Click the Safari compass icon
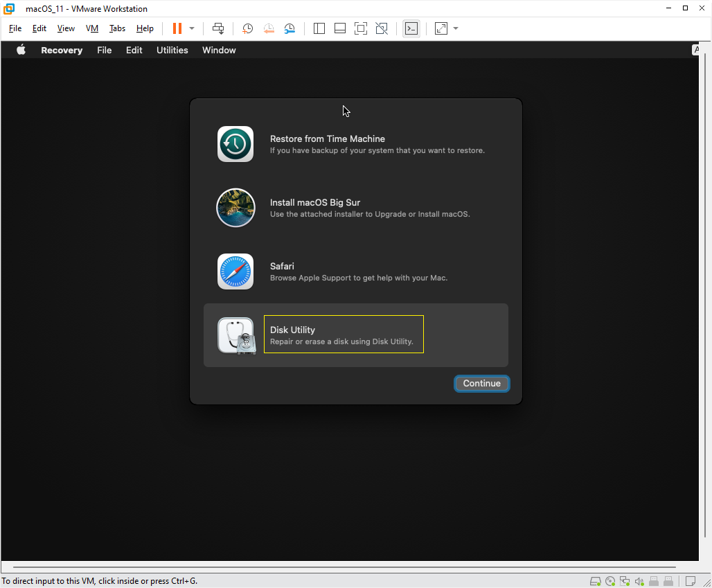Screen dimensions: 712x588 (235, 271)
